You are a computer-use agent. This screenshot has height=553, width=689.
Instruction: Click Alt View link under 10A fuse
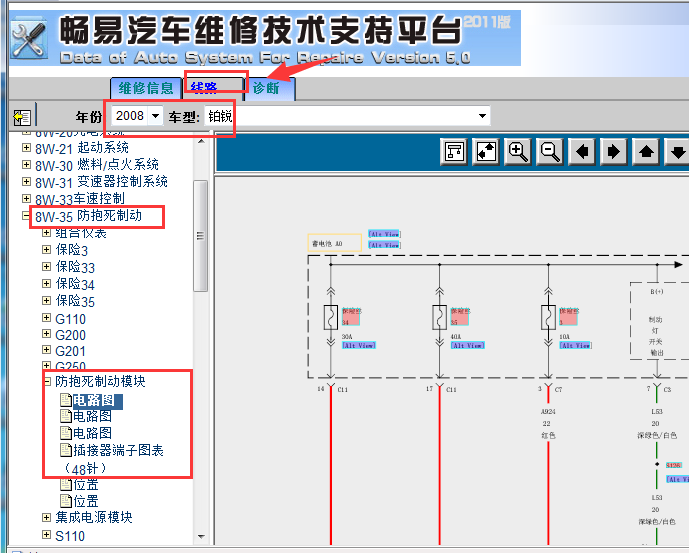coord(576,346)
